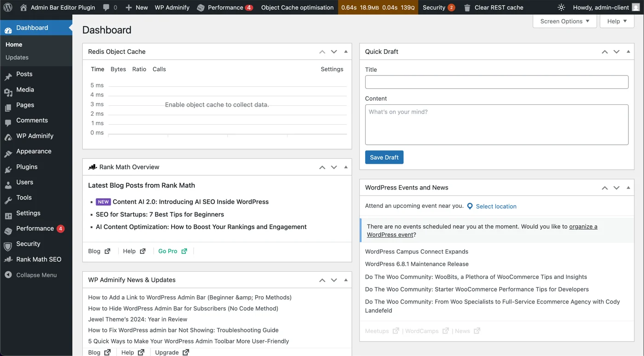Click the Quick Draft Content textarea
This screenshot has height=356, width=644.
click(497, 125)
